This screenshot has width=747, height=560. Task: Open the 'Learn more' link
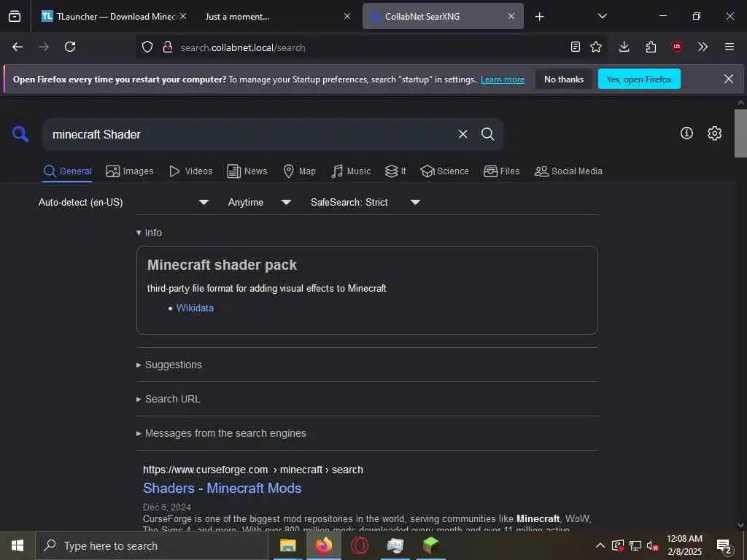pos(502,79)
